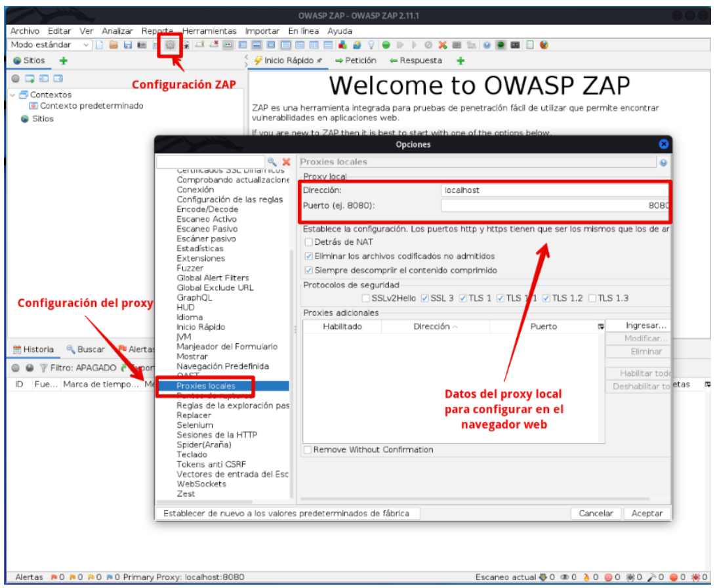
Task: Click the Puerto 8080 input field
Action: pyautogui.click(x=556, y=205)
